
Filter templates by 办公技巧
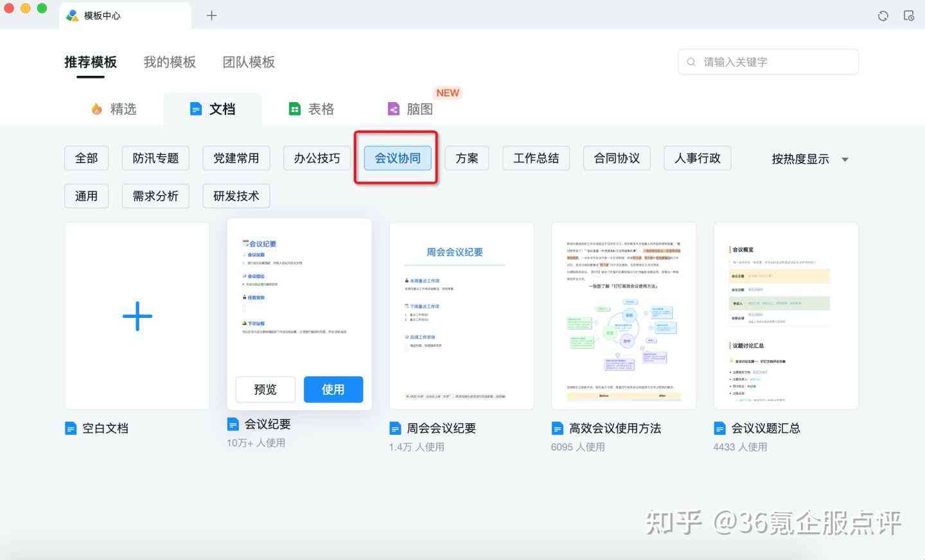pos(317,158)
